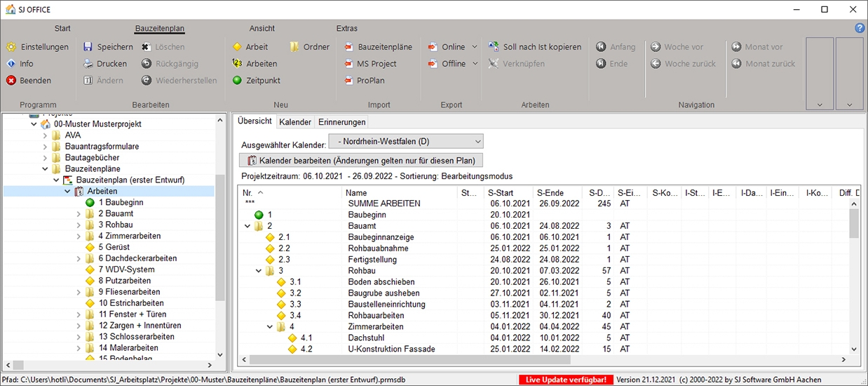This screenshot has width=868, height=386.
Task: Click the table's vertical scrollbar
Action: click(853, 275)
